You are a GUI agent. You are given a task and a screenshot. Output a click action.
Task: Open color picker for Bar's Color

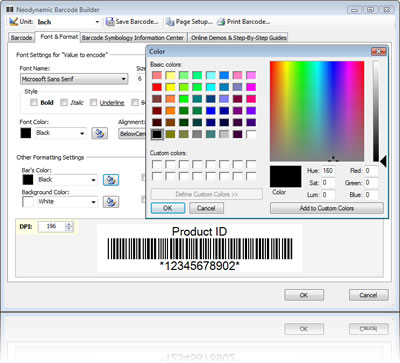(x=111, y=180)
